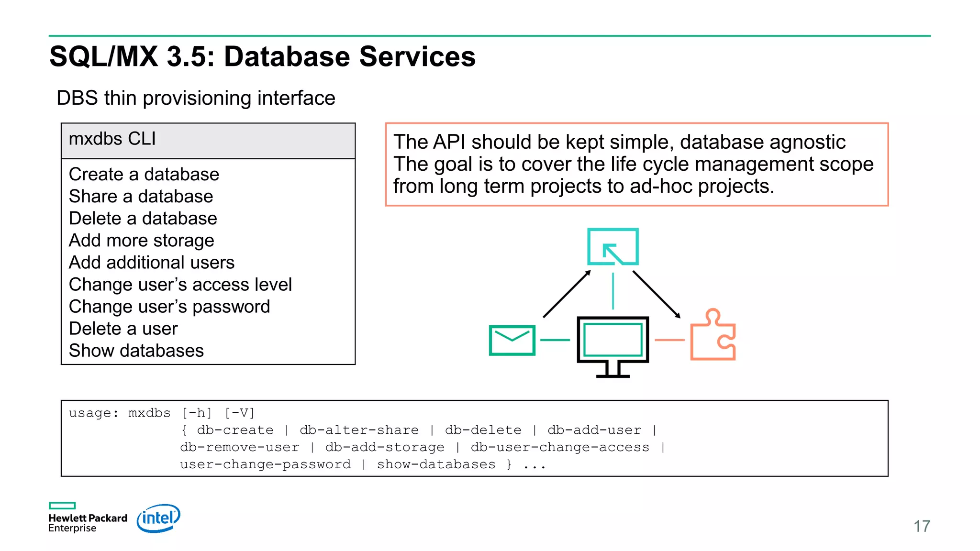The width and height of the screenshot is (980, 551).
Task: Click the black monitor icon
Action: [x=612, y=347]
